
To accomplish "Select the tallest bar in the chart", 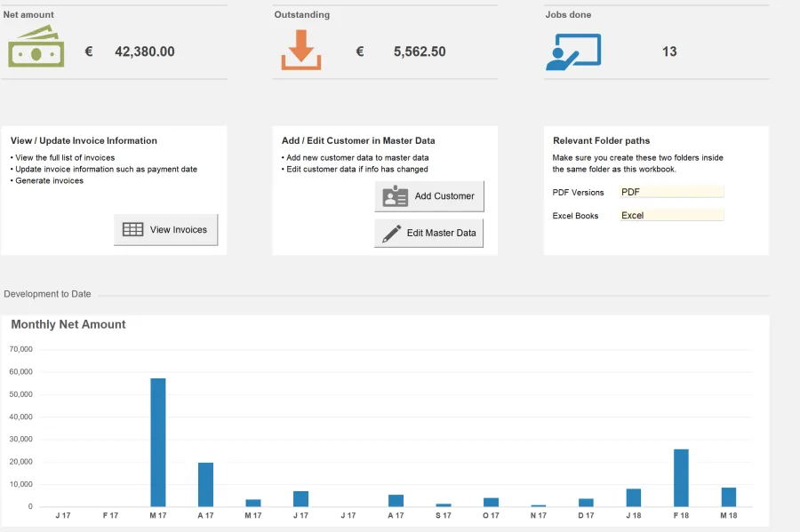I will pos(157,442).
